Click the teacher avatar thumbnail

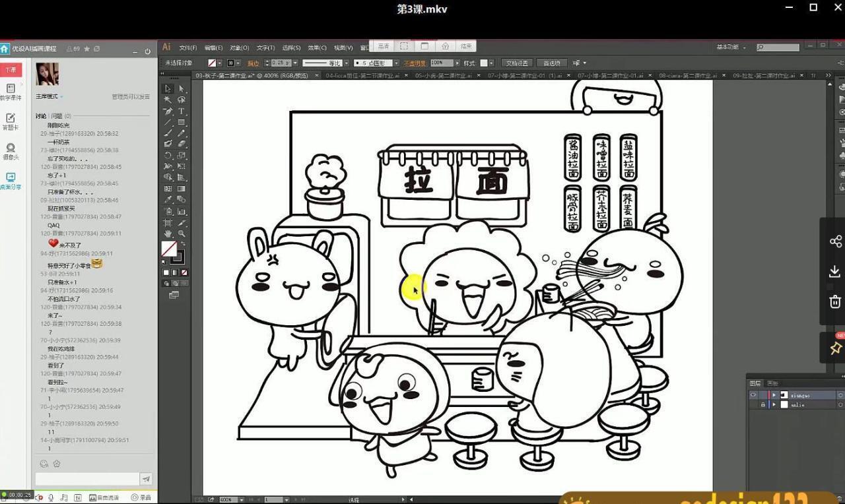[x=47, y=74]
